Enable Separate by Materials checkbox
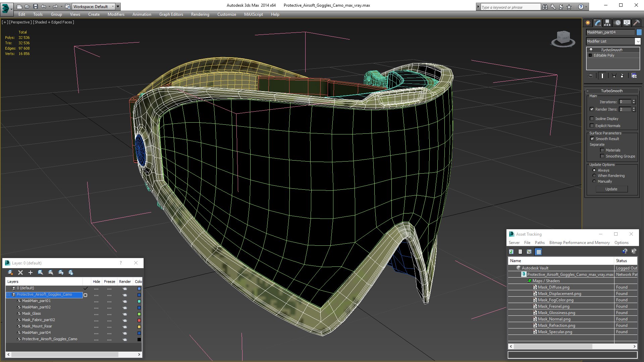Viewport: 644px width, 362px height. (602, 150)
